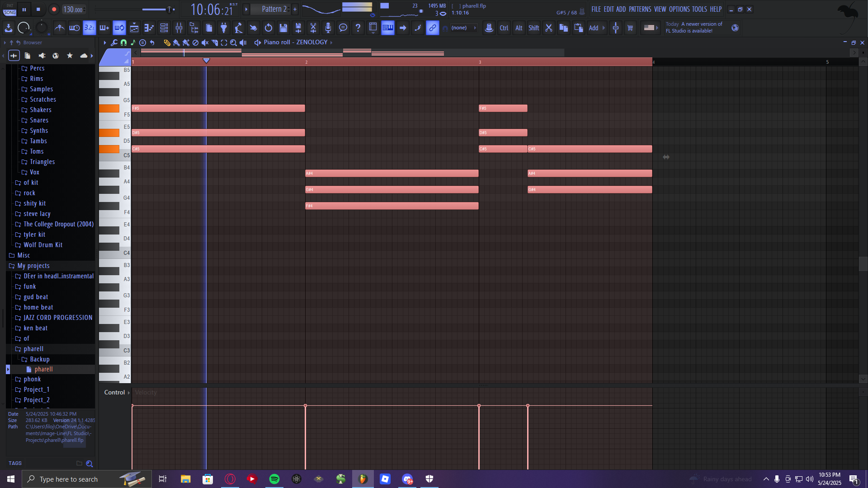Open the OPTIONS menu
Viewport: 868px width, 488px height.
point(679,9)
